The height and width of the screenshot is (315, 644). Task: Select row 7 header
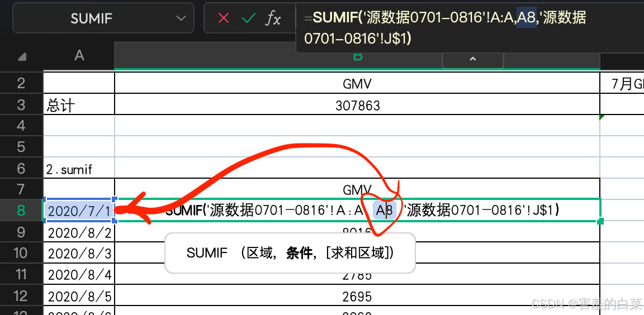coord(21,189)
